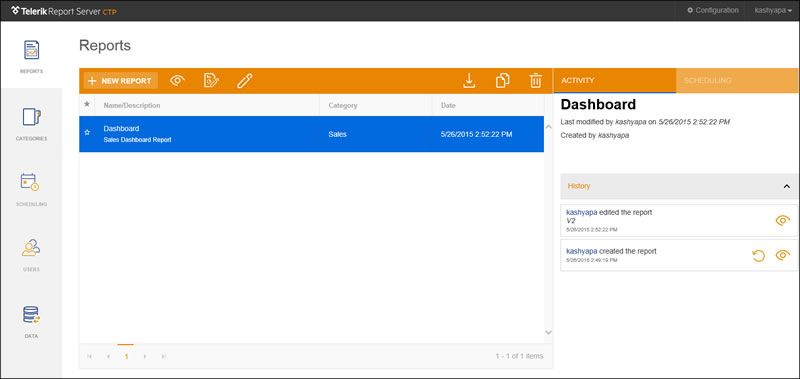
Task: Sort by Category column header
Action: click(343, 106)
